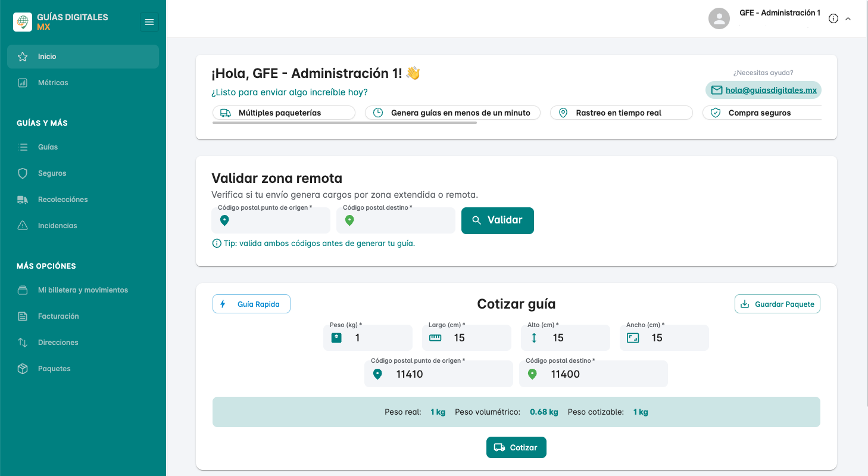Click the scale icon in Peso field
The height and width of the screenshot is (476, 868).
point(336,338)
